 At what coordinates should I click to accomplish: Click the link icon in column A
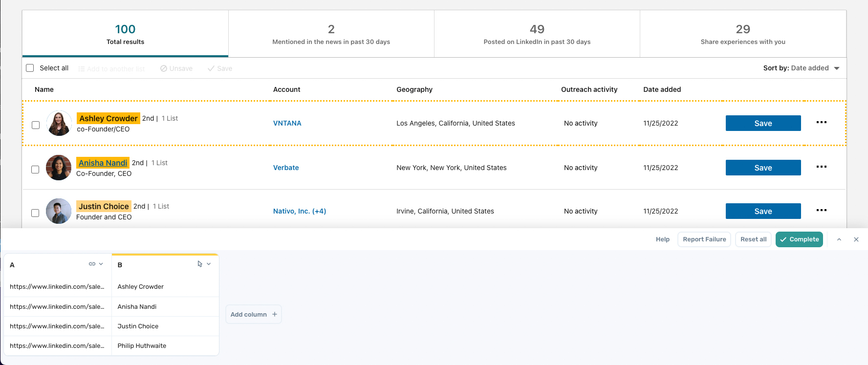pos(92,264)
